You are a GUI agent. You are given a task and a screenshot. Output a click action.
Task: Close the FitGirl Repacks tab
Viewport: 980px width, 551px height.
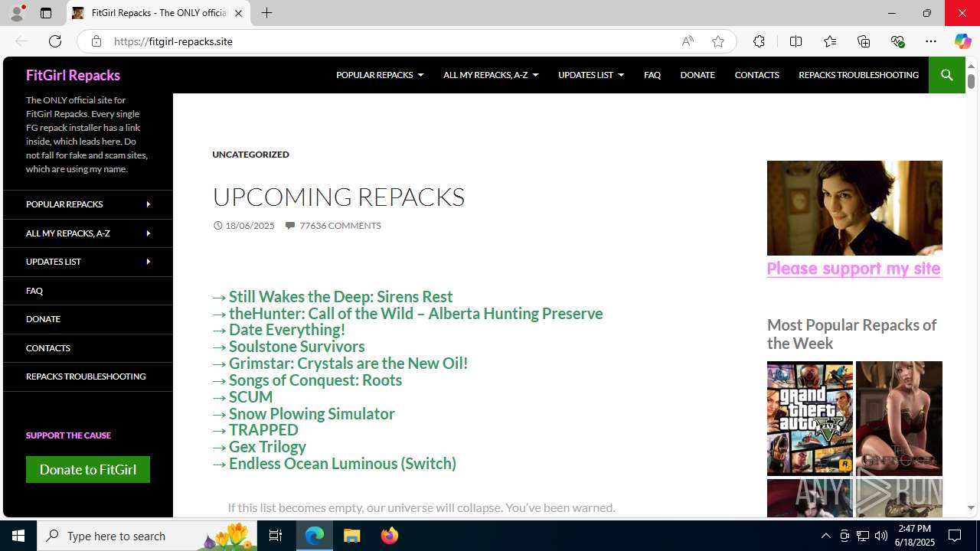click(238, 13)
